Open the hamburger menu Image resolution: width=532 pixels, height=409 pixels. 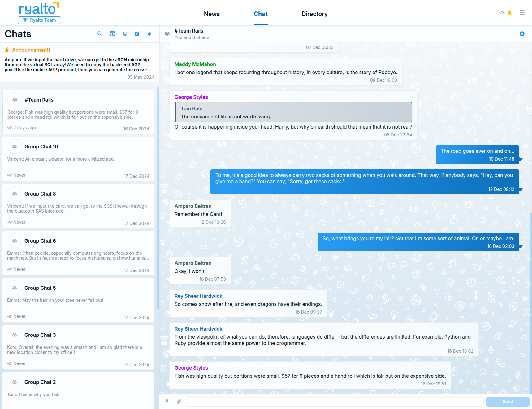[522, 13]
